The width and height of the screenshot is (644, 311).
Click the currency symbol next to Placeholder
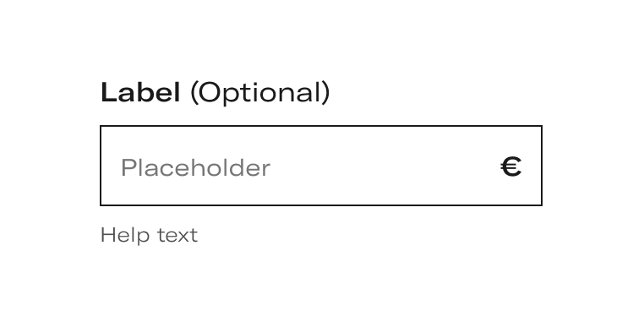click(511, 166)
